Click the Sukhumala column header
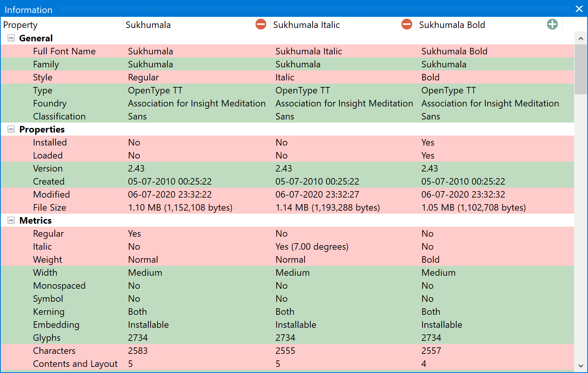588x373 pixels. (197, 25)
